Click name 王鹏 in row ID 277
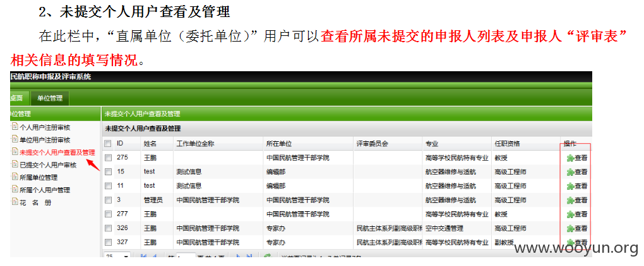The height and width of the screenshot is (266, 644). tap(150, 214)
